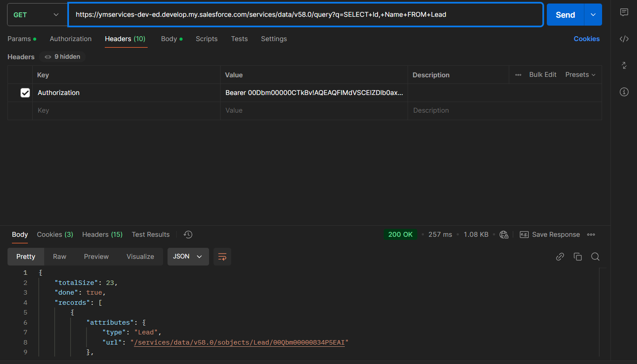This screenshot has width=637, height=364.
Task: Open the comments icon in right sidebar
Action: point(624,12)
